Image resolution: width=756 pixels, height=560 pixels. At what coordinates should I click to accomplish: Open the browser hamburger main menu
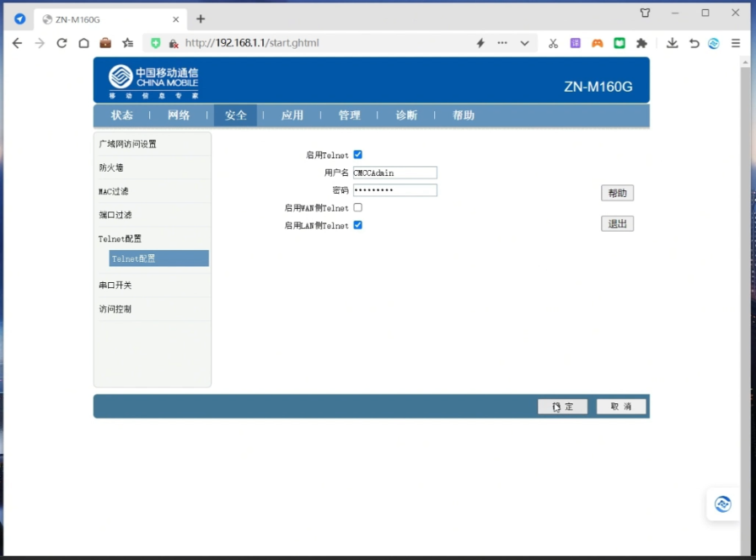coord(736,43)
